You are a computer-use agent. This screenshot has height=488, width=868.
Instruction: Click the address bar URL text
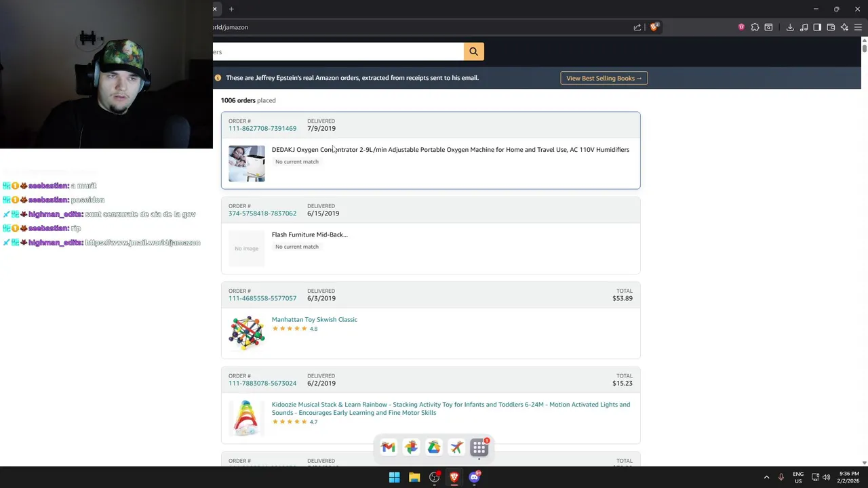click(x=231, y=27)
